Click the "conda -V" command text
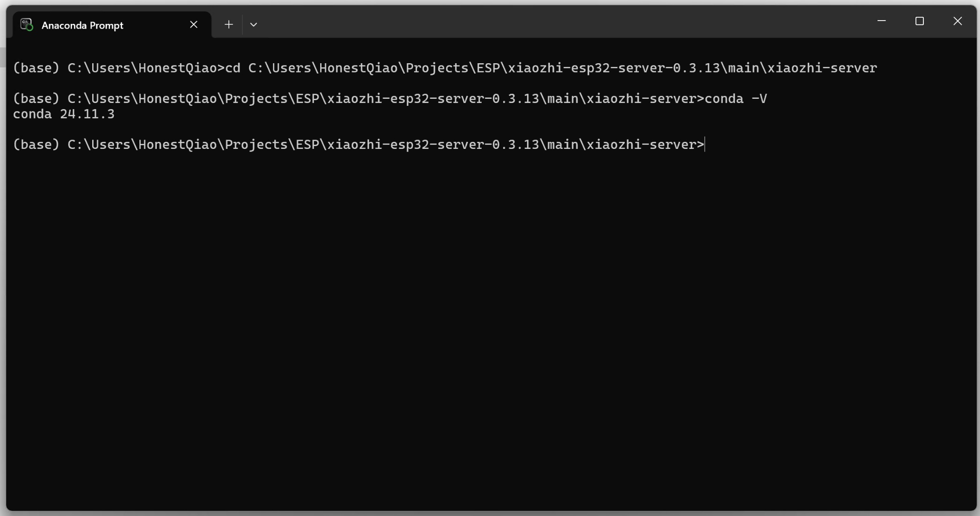The width and height of the screenshot is (980, 516). [x=736, y=98]
